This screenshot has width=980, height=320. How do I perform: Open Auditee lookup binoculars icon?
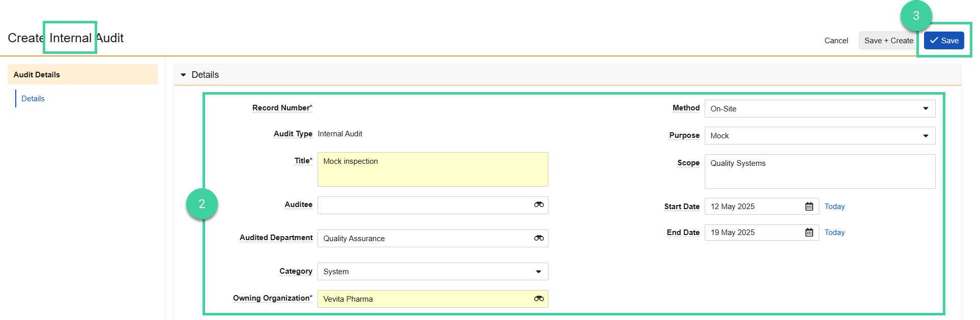[x=539, y=205]
